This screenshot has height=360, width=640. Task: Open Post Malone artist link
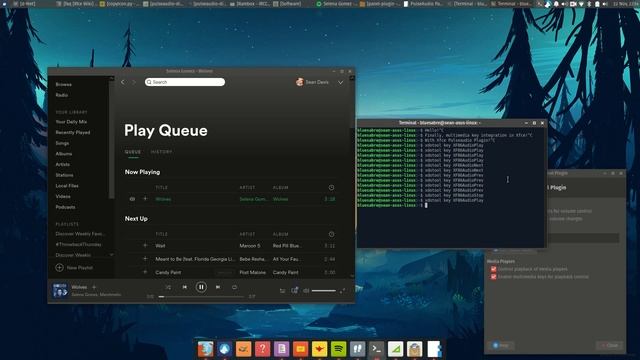[253, 272]
